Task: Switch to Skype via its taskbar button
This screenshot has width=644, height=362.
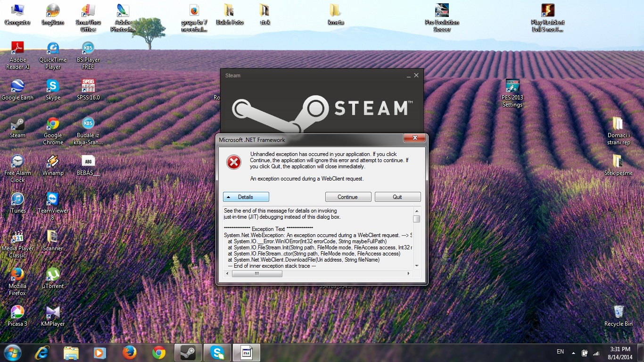Action: click(217, 353)
